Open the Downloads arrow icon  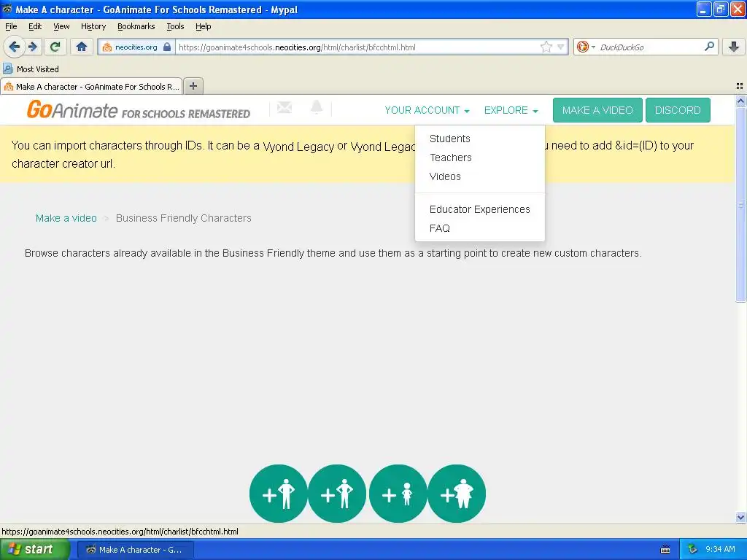tap(734, 47)
